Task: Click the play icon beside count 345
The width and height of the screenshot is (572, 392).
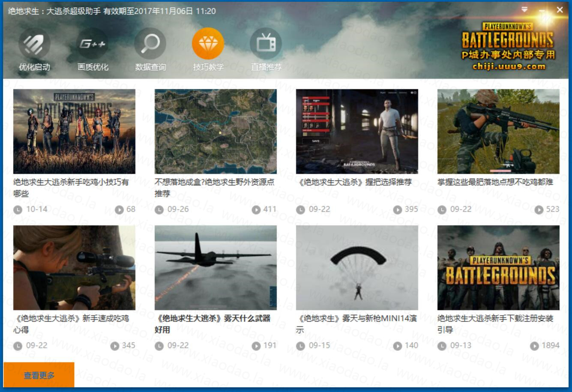Action: (115, 346)
